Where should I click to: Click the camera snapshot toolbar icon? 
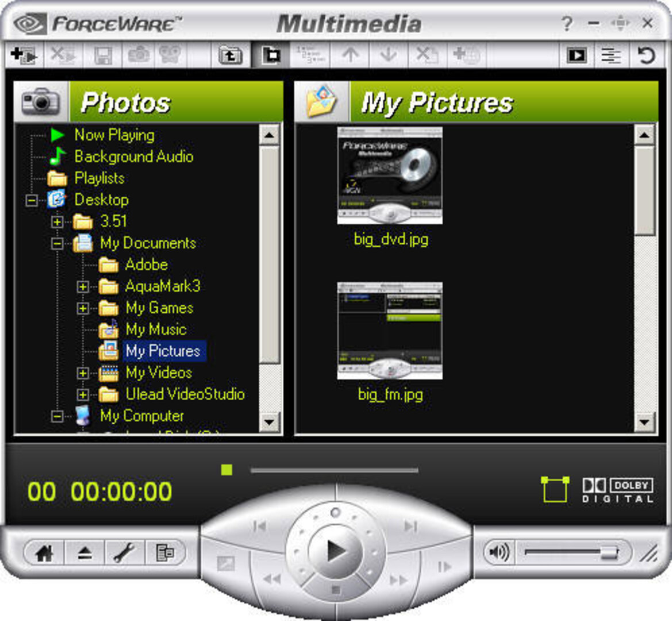(139, 55)
